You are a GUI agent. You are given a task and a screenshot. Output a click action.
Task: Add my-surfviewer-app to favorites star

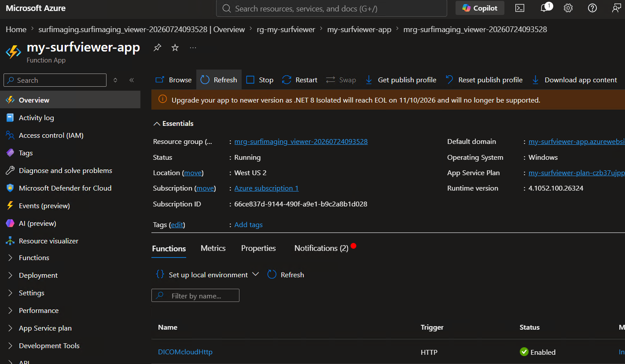pos(175,48)
